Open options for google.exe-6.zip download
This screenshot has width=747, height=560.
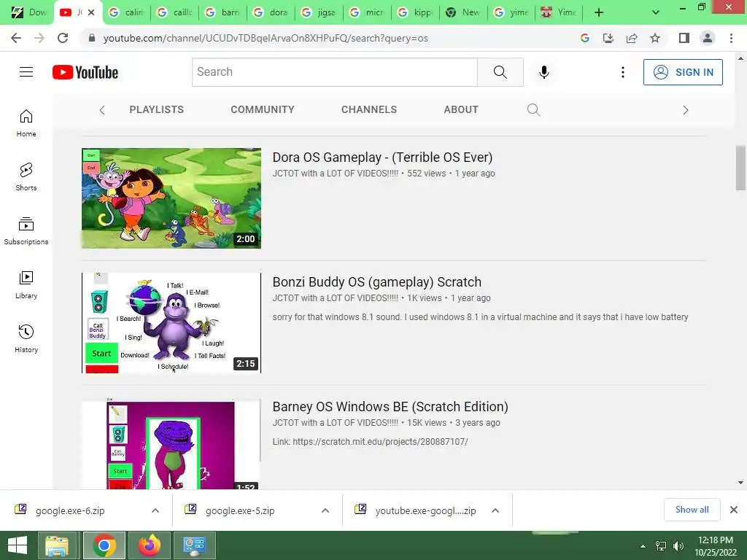[x=155, y=510]
